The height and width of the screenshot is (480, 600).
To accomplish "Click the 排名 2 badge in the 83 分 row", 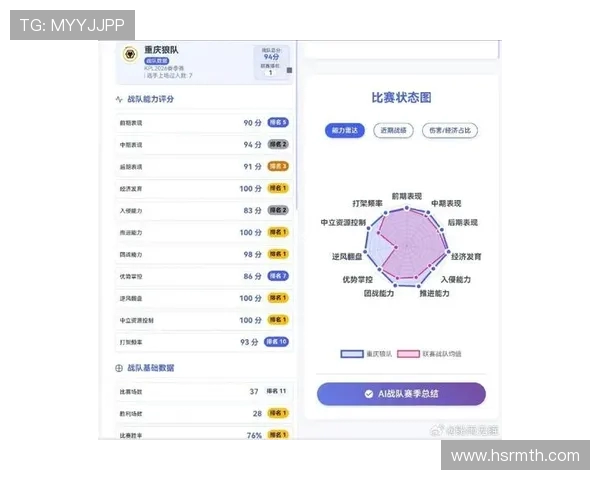I will coord(278,210).
